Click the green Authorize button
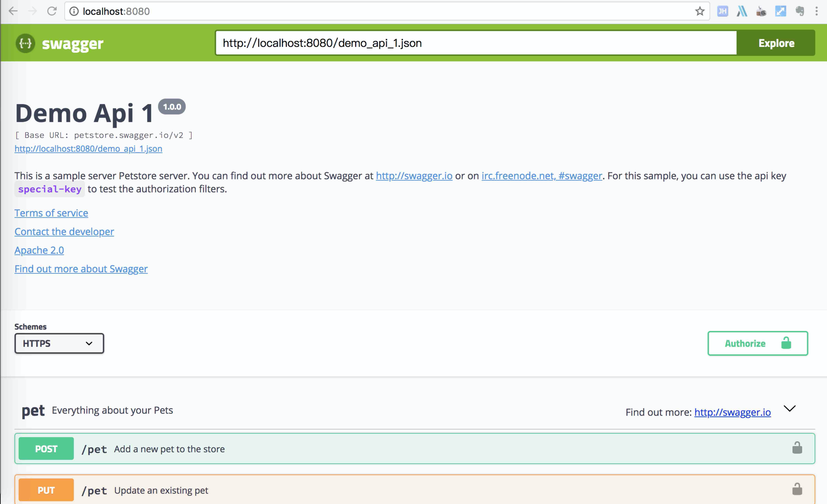Image resolution: width=827 pixels, height=504 pixels. pyautogui.click(x=757, y=343)
